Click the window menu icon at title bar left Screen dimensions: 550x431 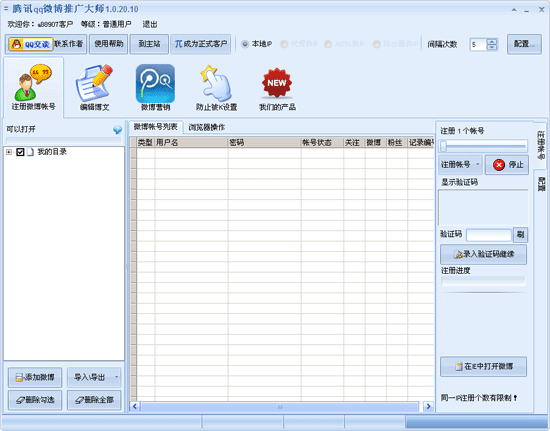point(6,8)
